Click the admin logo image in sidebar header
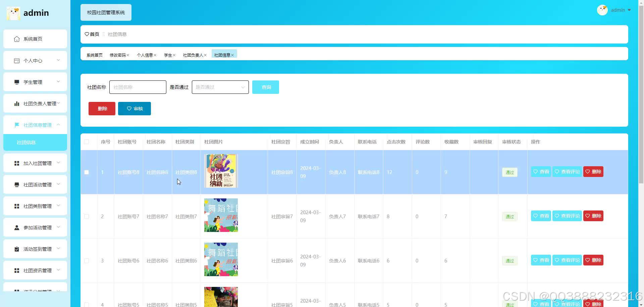This screenshot has height=307, width=644. pos(13,13)
